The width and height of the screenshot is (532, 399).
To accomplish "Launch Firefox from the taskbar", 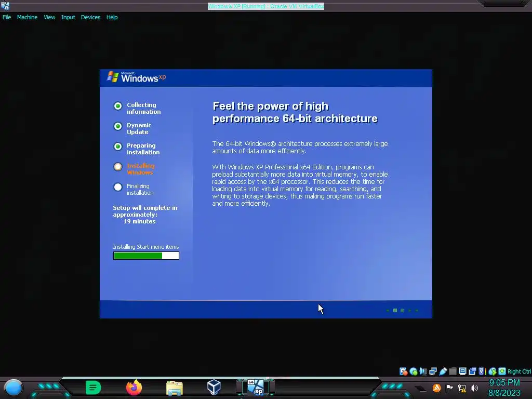I will [134, 388].
